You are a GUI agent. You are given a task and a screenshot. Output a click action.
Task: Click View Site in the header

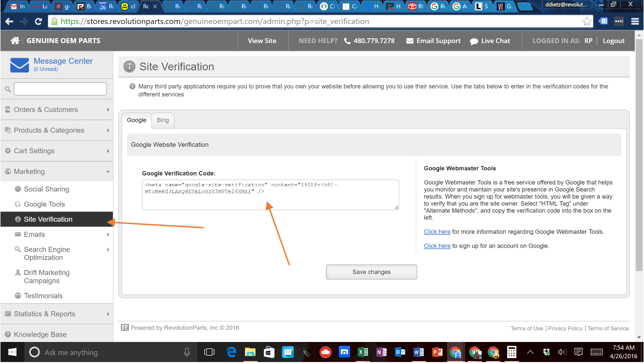click(262, 41)
